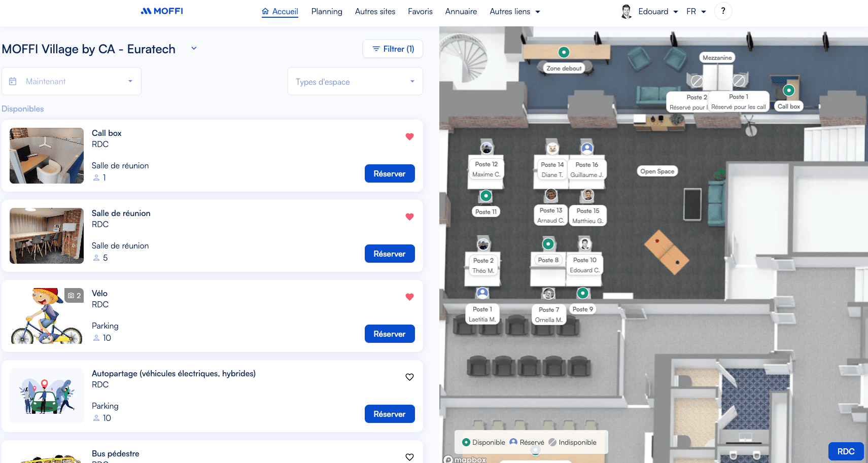Click Ornella M. avatar at Poste 7
Viewport: 868px width, 463px height.
point(548,294)
